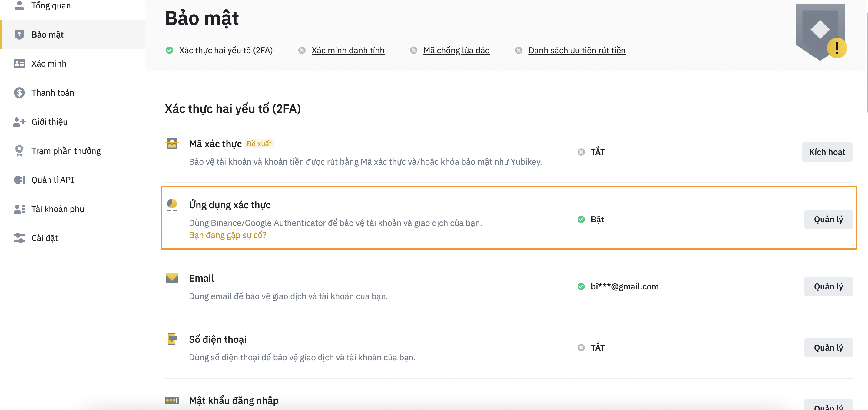
Task: Select Trạm phần thưởng in the sidebar
Action: pos(66,150)
